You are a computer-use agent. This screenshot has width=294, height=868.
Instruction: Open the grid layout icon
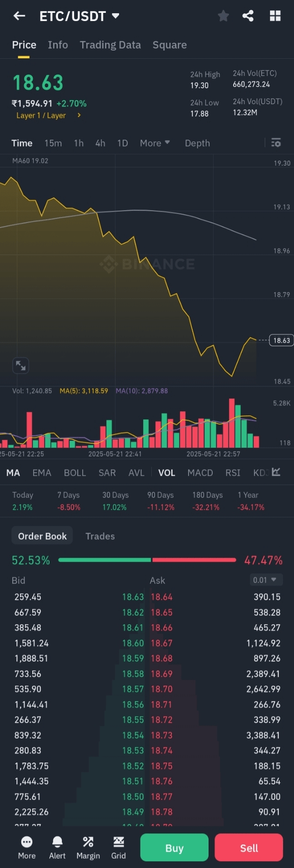click(275, 16)
